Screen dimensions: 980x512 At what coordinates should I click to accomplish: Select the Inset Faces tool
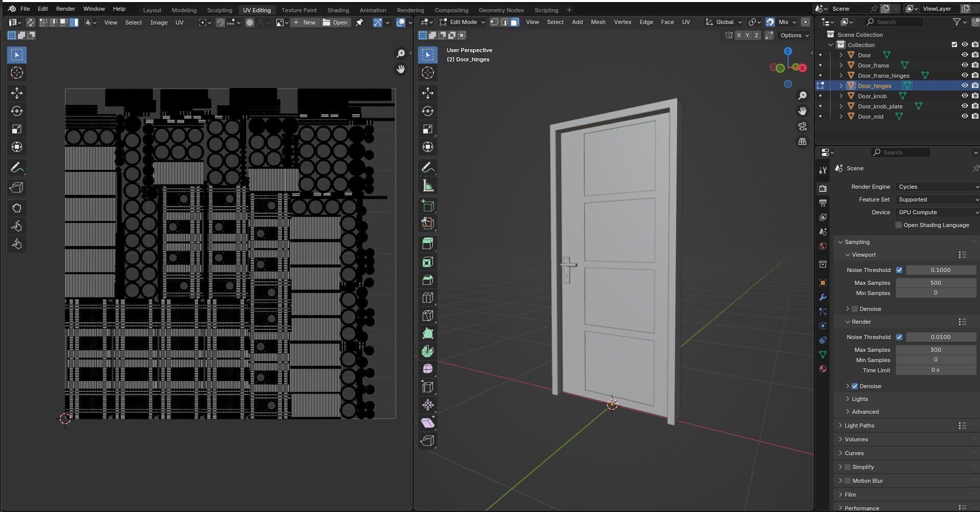pos(428,262)
